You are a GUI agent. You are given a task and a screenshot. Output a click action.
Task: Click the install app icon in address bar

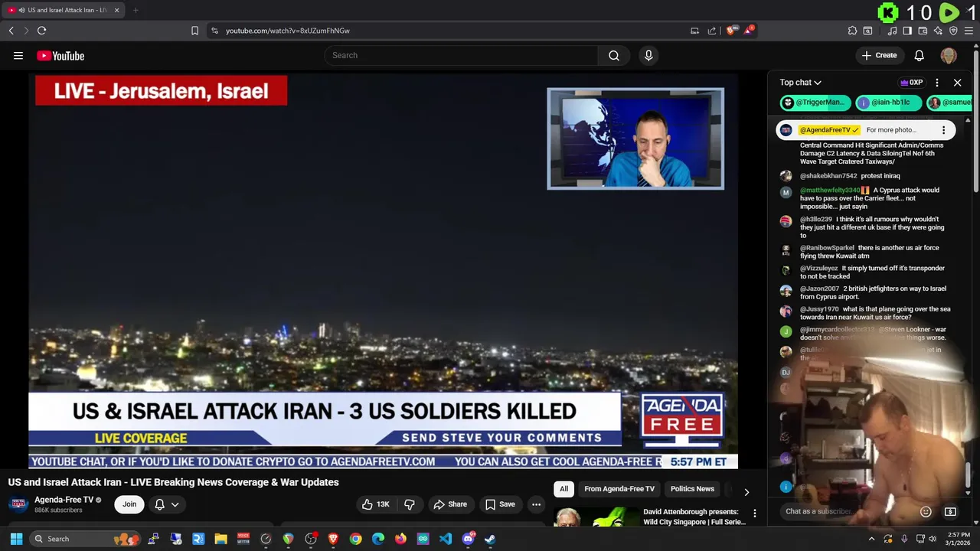click(694, 31)
